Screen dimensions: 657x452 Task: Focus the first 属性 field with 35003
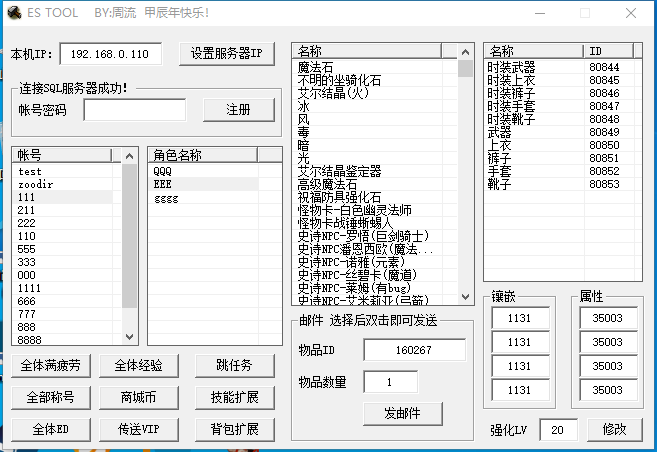(608, 318)
